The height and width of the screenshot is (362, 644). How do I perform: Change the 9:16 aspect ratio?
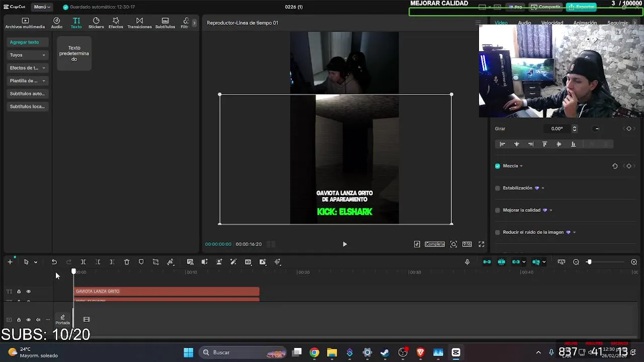467,244
